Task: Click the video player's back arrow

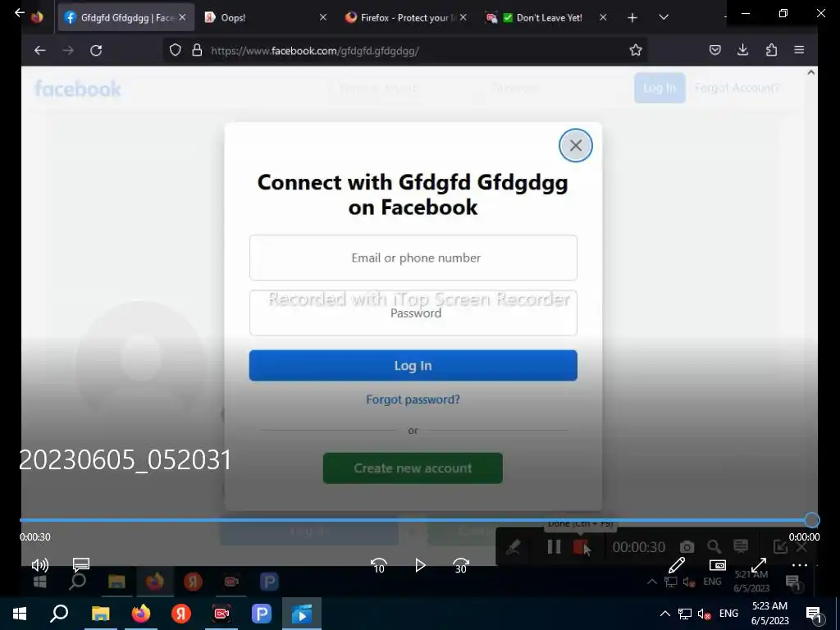Action: [20, 12]
